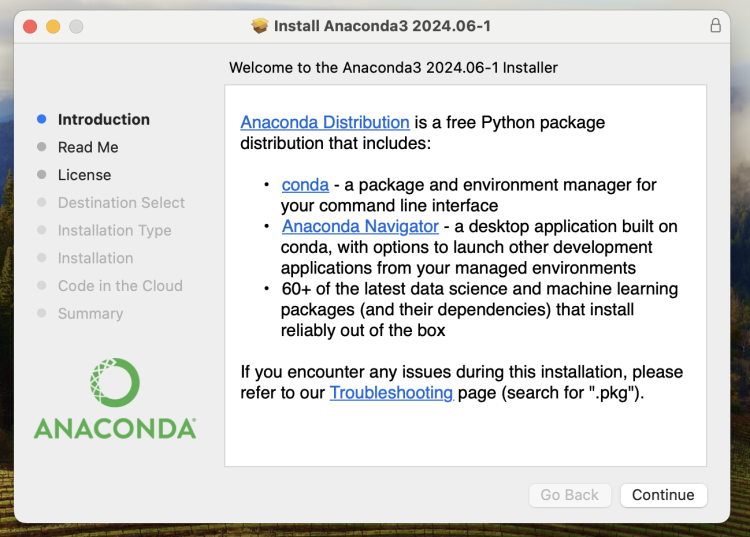
Task: Click the Continue button
Action: click(x=663, y=495)
